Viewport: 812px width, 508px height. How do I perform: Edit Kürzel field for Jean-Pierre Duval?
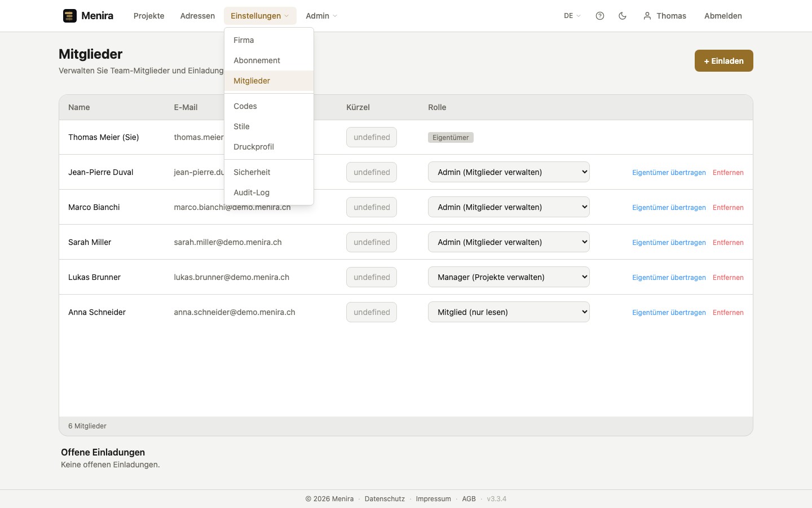372,172
